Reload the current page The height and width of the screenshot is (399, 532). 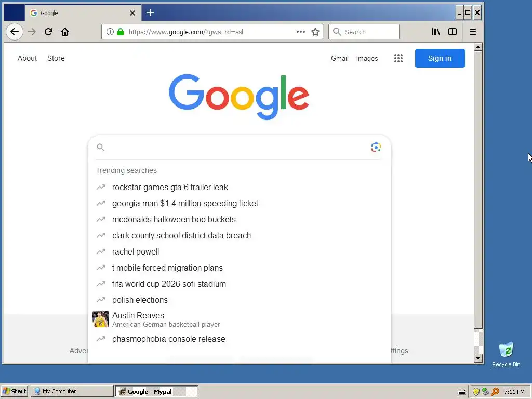(48, 32)
